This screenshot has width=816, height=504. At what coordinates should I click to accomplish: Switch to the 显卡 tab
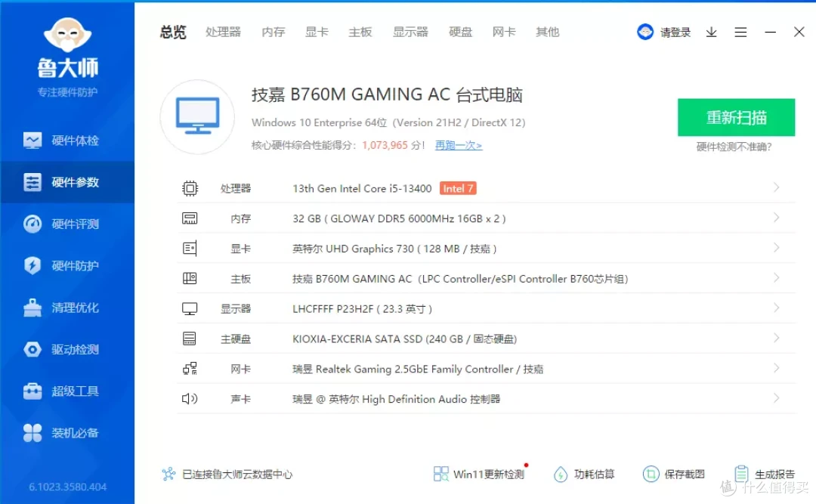pyautogui.click(x=317, y=32)
